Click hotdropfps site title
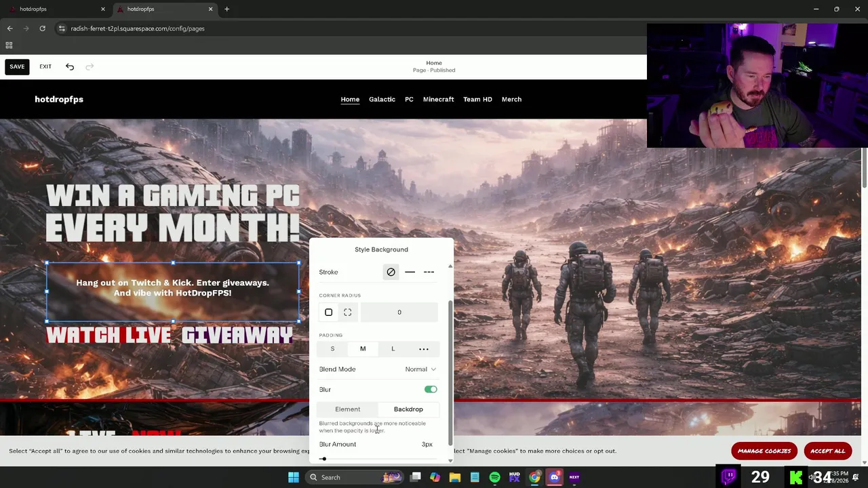The height and width of the screenshot is (488, 868). click(59, 100)
